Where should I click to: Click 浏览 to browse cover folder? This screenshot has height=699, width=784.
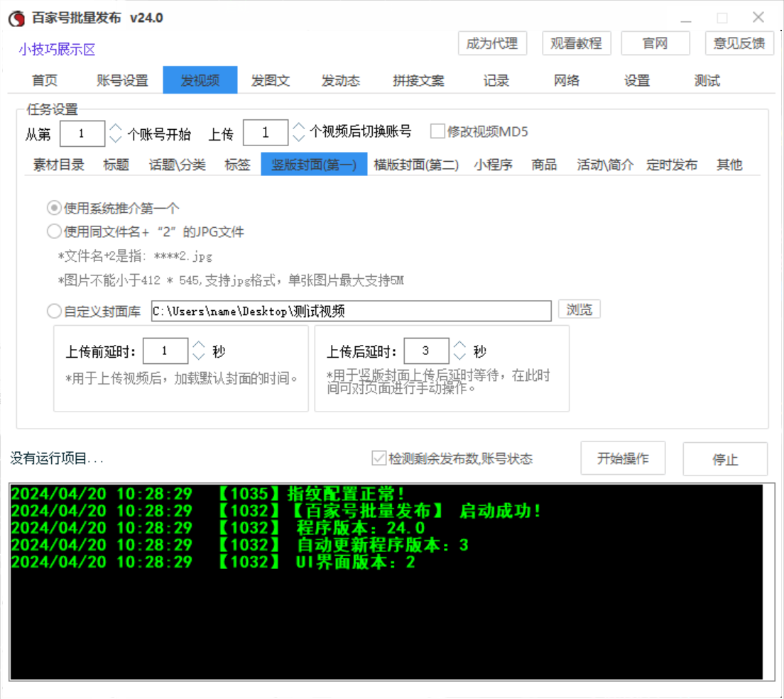pos(579,310)
